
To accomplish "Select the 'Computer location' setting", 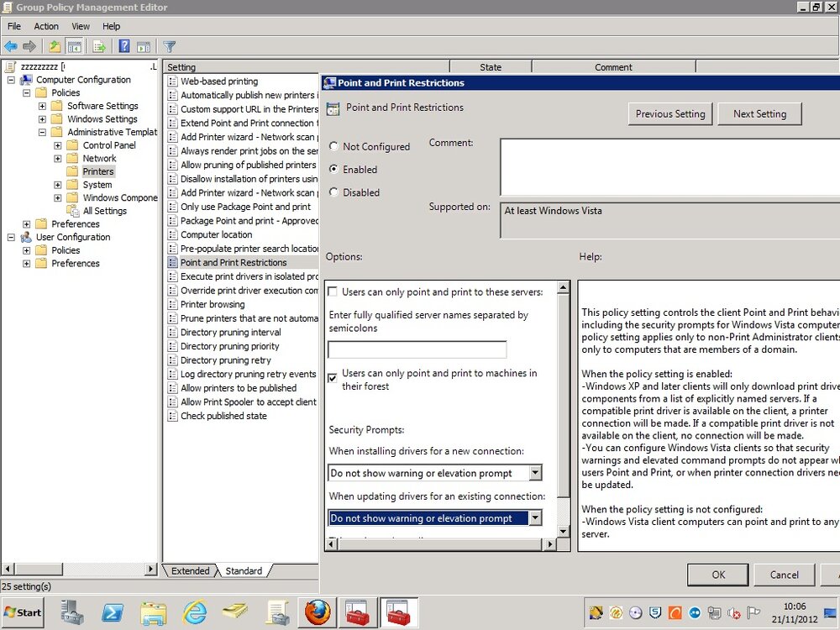I will click(x=217, y=234).
